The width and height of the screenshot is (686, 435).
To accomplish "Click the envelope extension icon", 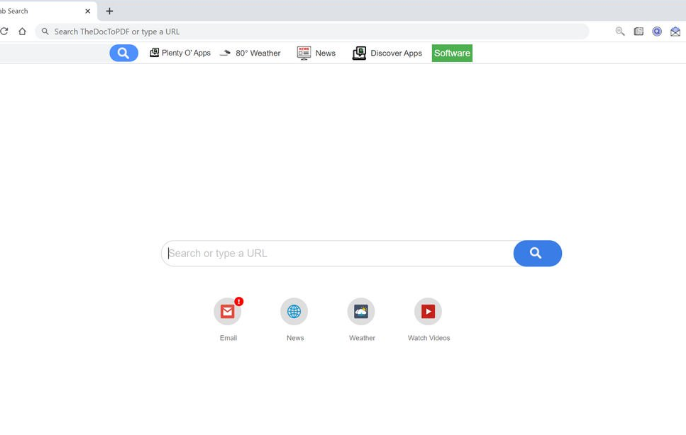I will coord(675,31).
